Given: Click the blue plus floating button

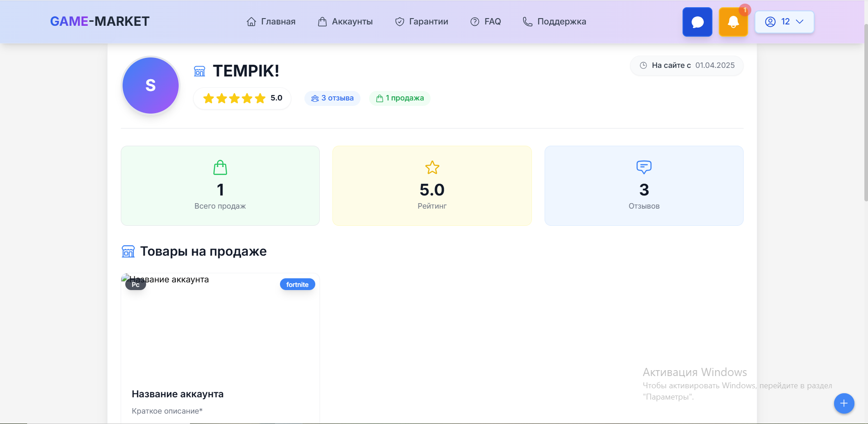Looking at the screenshot, I should [844, 403].
